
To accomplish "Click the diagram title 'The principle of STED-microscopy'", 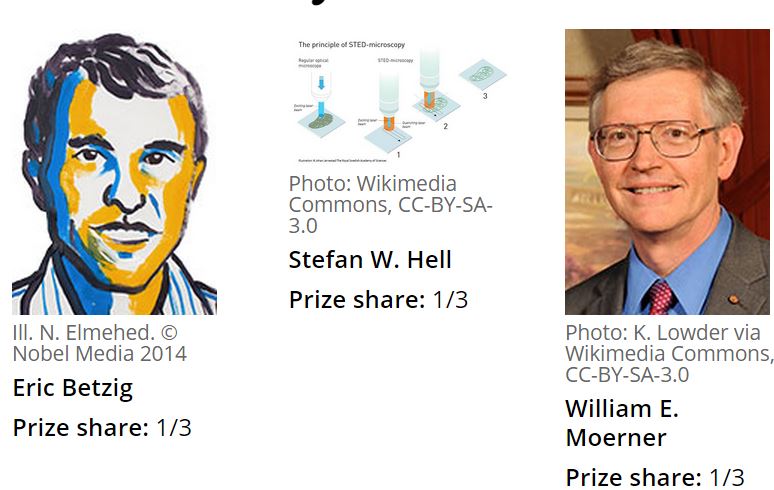I will pos(348,46).
